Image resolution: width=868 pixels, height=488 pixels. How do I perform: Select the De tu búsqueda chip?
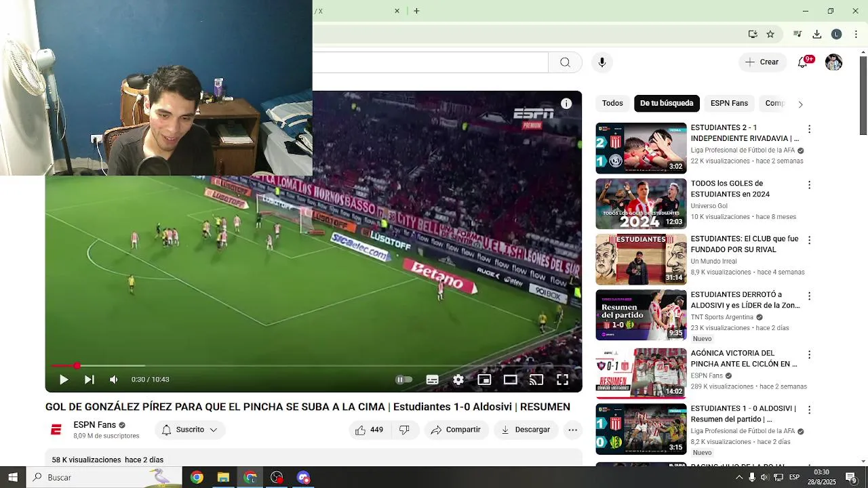click(x=667, y=103)
